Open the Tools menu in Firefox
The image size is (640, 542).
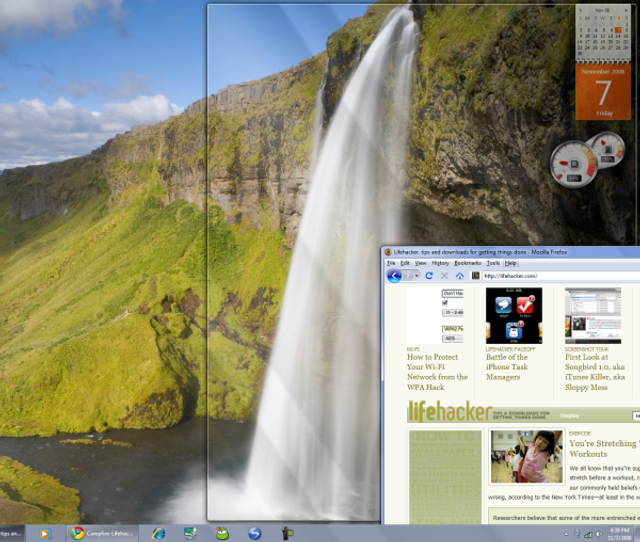tap(493, 263)
